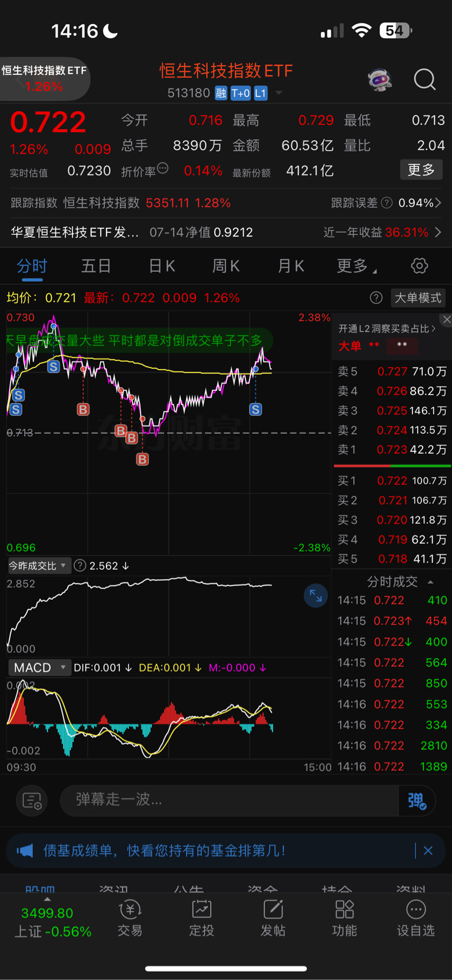The image size is (452, 980).
Task: Tap the 更多 quote details button
Action: coord(421,170)
